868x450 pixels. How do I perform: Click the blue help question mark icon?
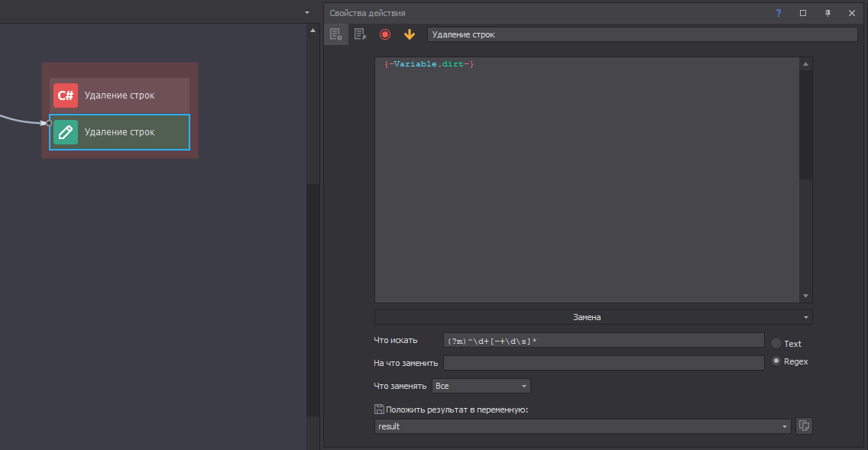point(779,13)
